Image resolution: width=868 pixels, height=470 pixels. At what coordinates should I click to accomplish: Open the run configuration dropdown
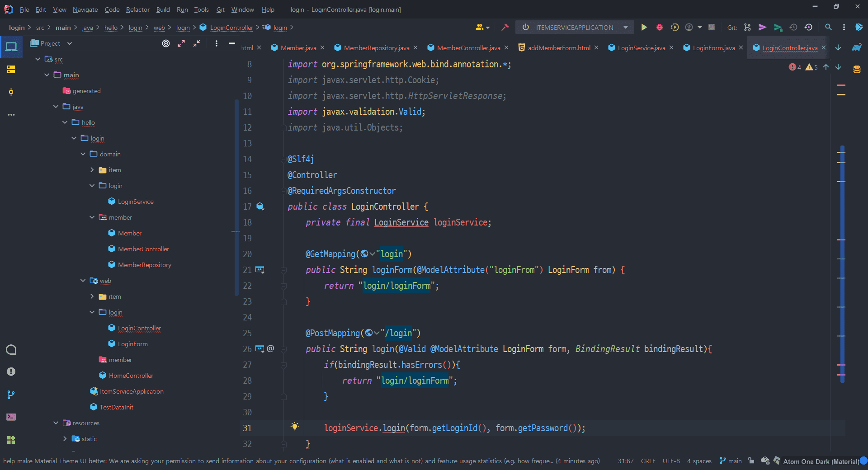point(626,28)
